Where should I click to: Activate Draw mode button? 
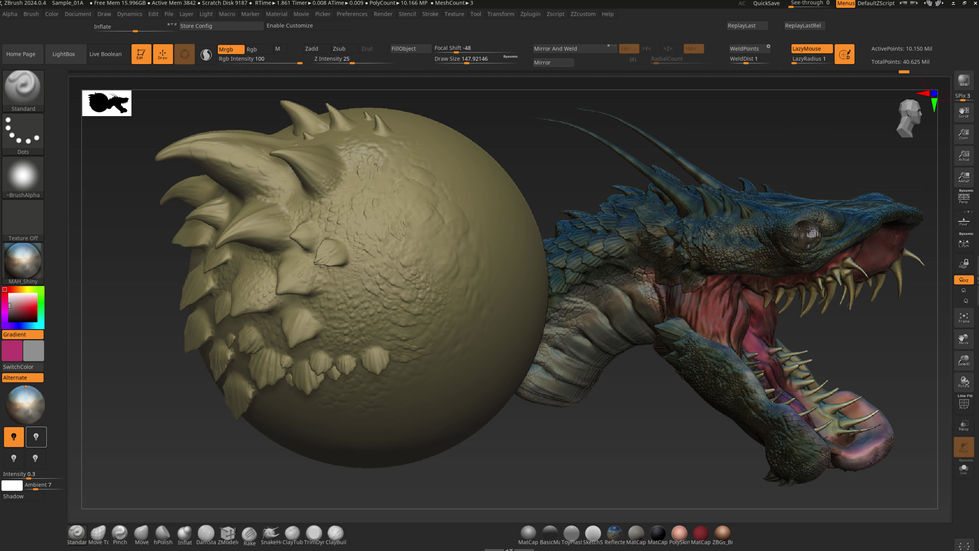coord(163,54)
